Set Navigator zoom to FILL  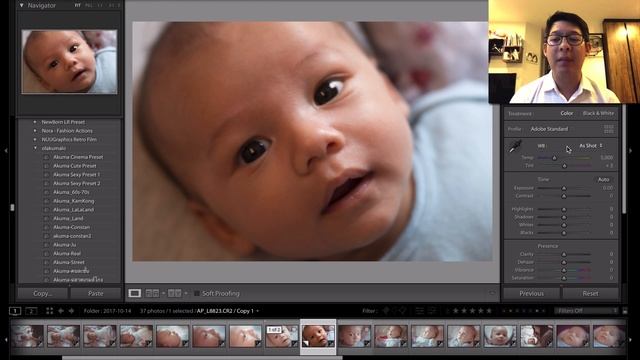tap(89, 6)
